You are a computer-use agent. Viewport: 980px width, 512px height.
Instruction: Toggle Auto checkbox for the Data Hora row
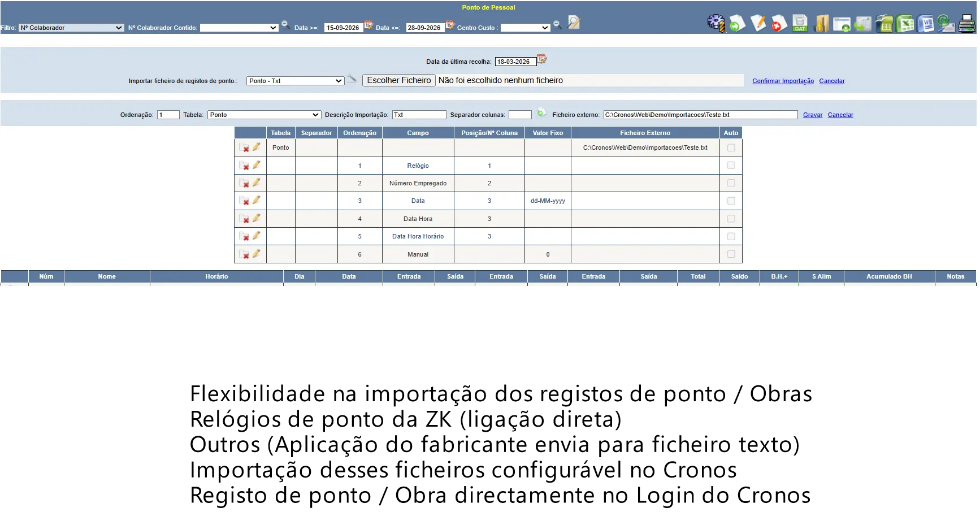[731, 219]
